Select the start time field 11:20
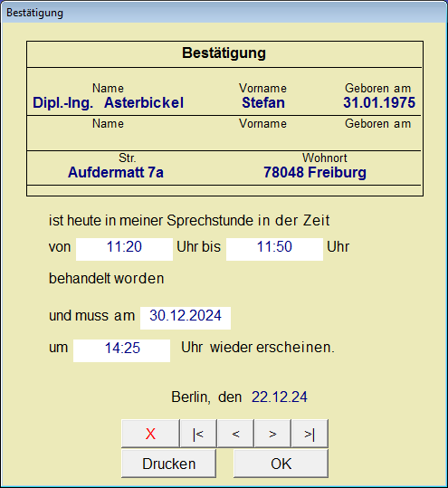The height and width of the screenshot is (488, 448). coord(125,249)
